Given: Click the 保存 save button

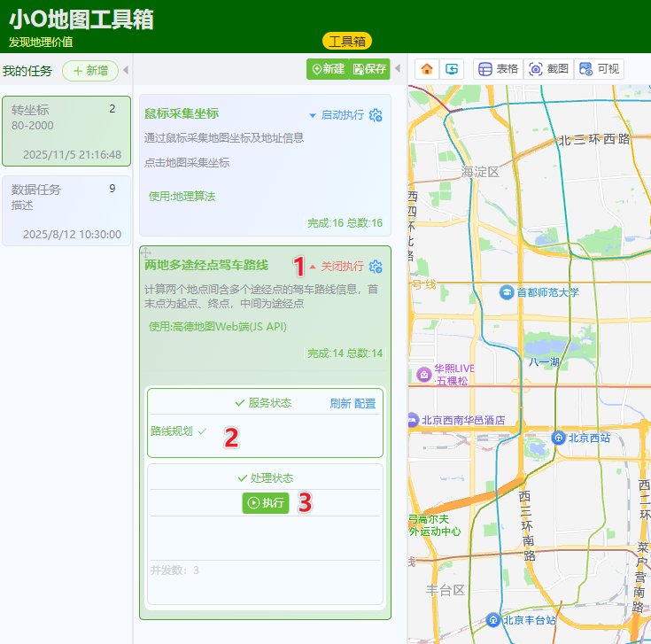Looking at the screenshot, I should [x=369, y=69].
